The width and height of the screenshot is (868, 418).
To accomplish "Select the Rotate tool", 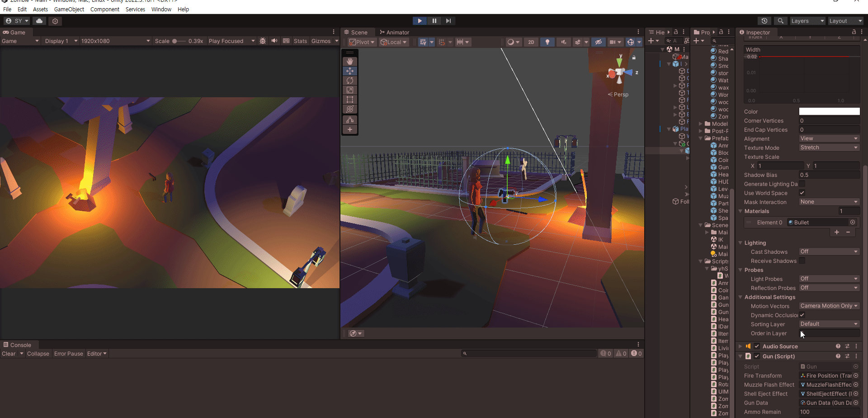I will click(x=350, y=81).
